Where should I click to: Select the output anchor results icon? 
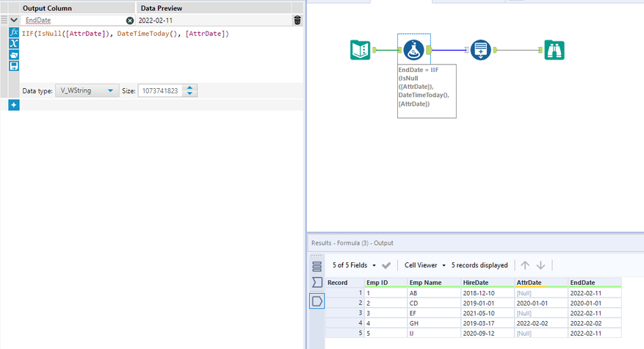[x=316, y=301]
